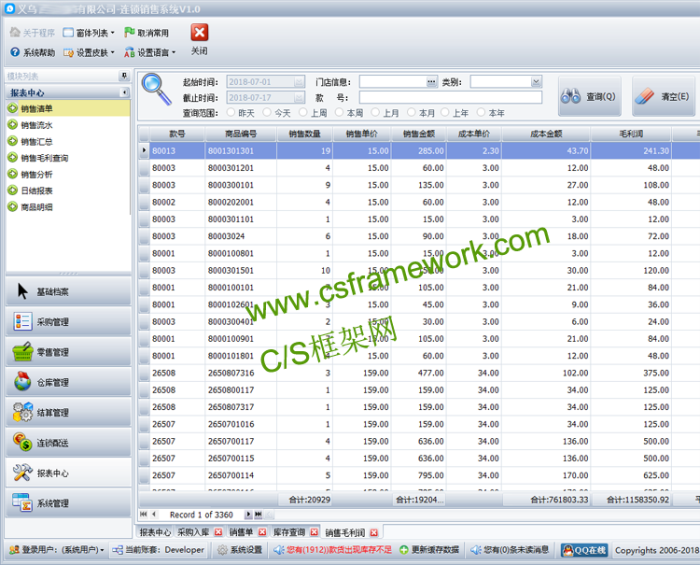Open 采购管理 module in the sidebar

pos(66,322)
